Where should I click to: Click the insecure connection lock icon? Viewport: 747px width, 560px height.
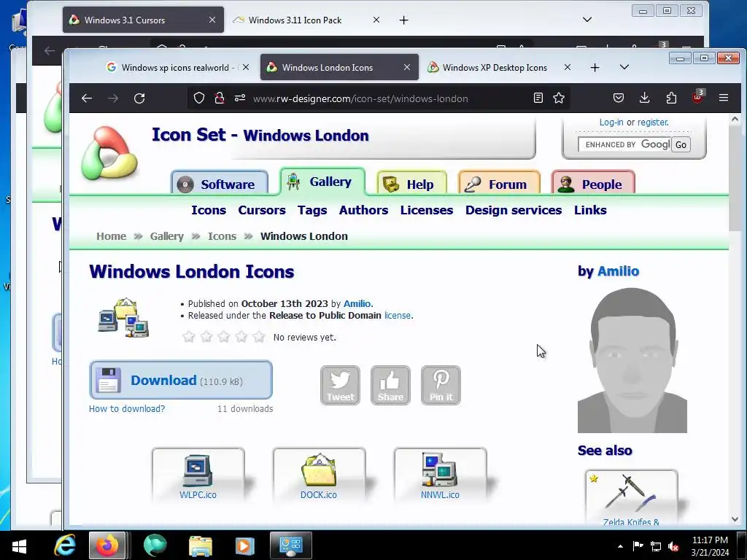point(219,98)
